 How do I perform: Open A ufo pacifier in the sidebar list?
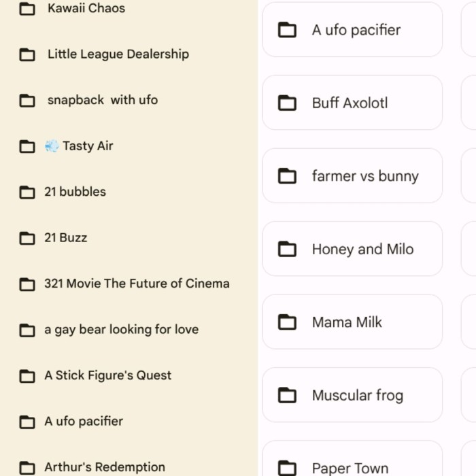tap(84, 422)
